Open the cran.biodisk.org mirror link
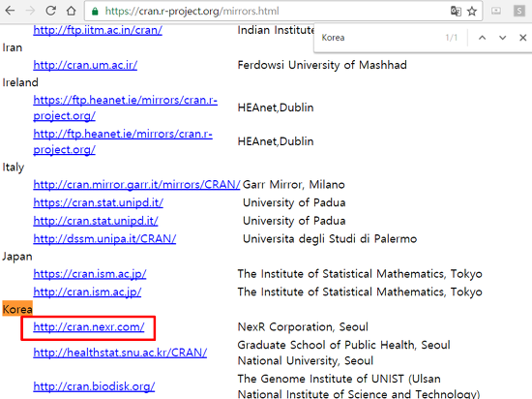The height and width of the screenshot is (399, 532). [94, 386]
